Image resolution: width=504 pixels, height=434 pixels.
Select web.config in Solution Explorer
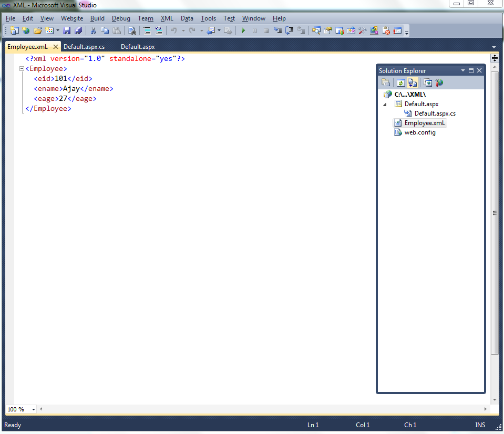(x=419, y=132)
